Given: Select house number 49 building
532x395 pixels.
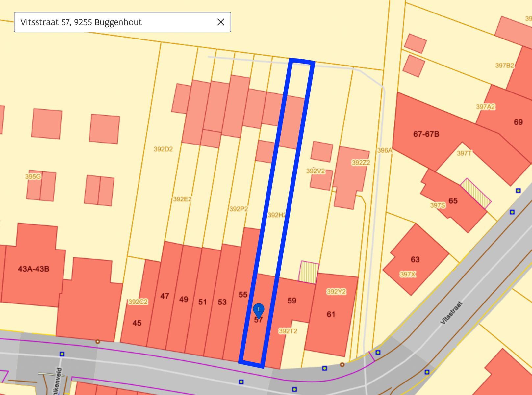Looking at the screenshot, I should coord(184,299).
